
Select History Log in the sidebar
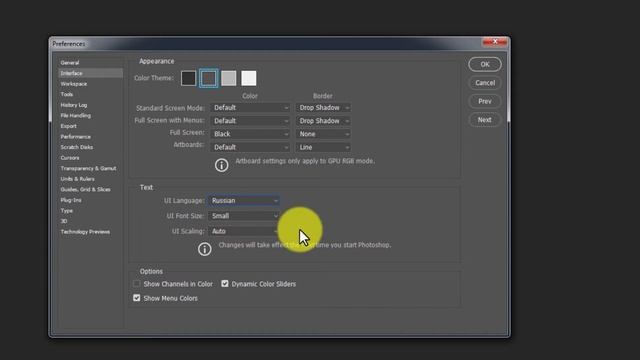[91, 105]
